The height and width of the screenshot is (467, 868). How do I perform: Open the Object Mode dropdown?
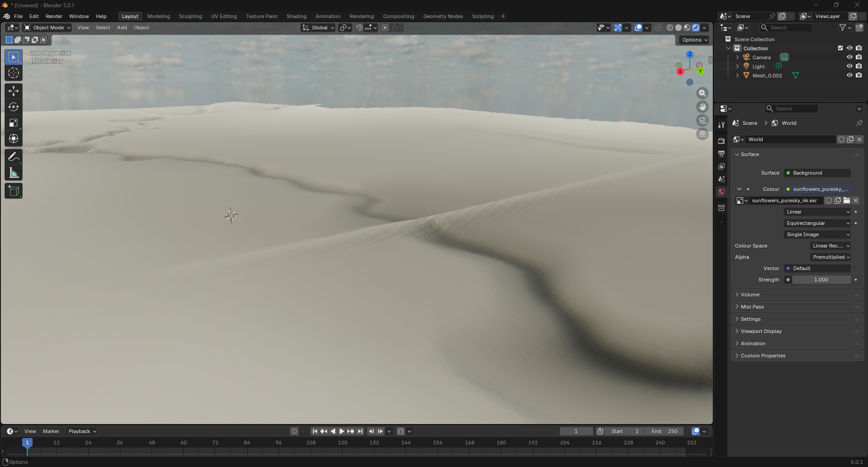(x=47, y=28)
